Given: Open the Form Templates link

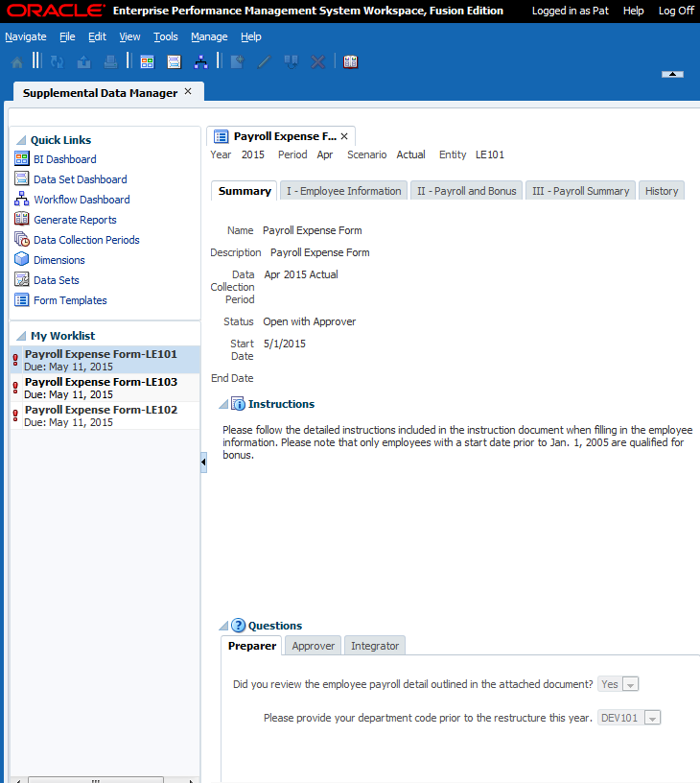Looking at the screenshot, I should (70, 300).
